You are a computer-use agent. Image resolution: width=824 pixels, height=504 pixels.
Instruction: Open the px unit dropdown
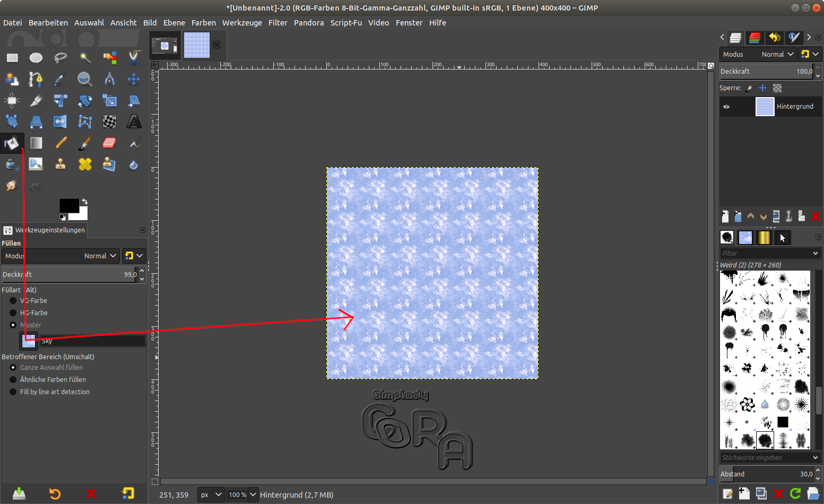[211, 494]
